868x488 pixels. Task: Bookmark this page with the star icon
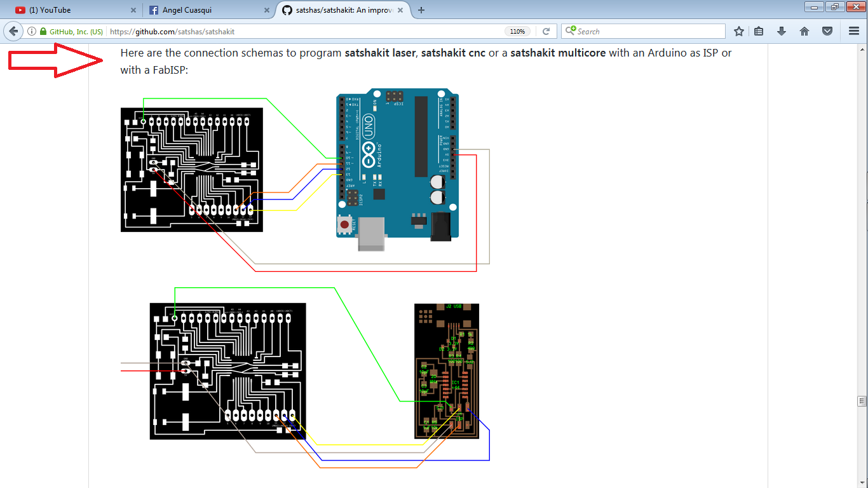tap(738, 31)
